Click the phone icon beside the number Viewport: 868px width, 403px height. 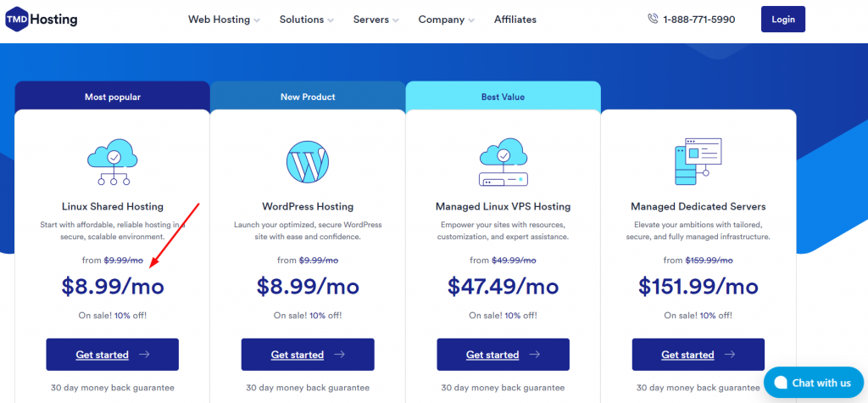[652, 19]
